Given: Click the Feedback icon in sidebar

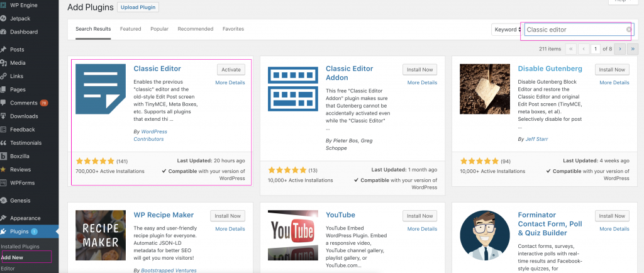Looking at the screenshot, I should [3, 130].
